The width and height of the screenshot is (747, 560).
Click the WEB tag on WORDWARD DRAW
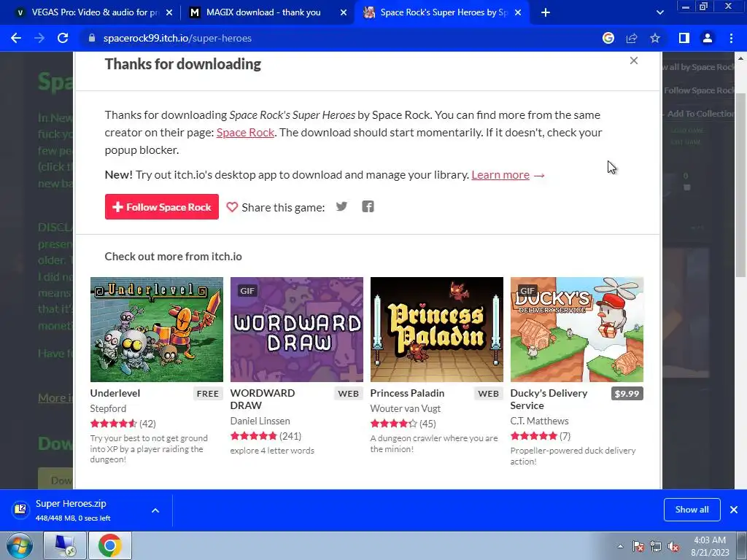pyautogui.click(x=348, y=393)
